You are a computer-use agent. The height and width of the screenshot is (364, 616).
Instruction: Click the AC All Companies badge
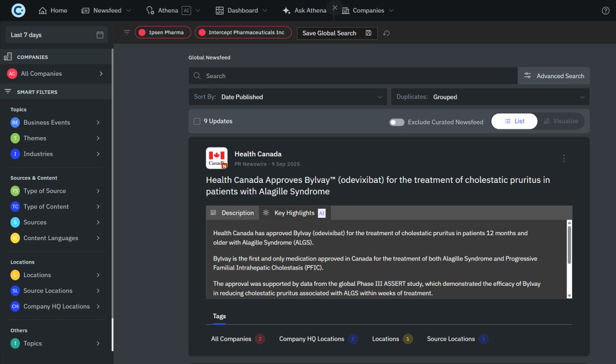(x=12, y=73)
